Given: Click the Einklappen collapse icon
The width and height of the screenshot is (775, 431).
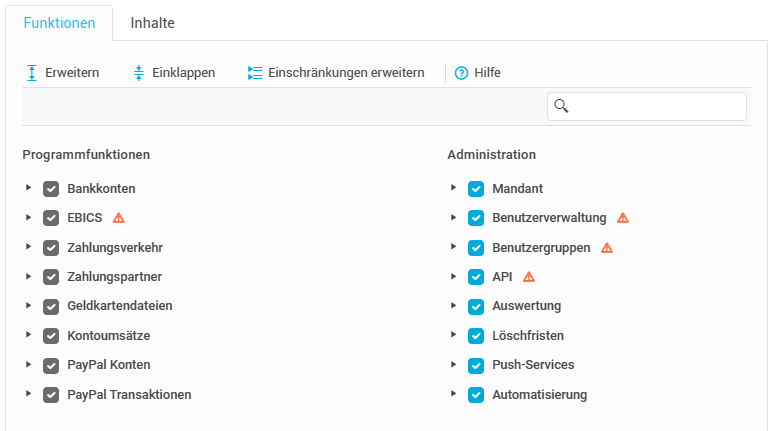Looking at the screenshot, I should (x=139, y=73).
